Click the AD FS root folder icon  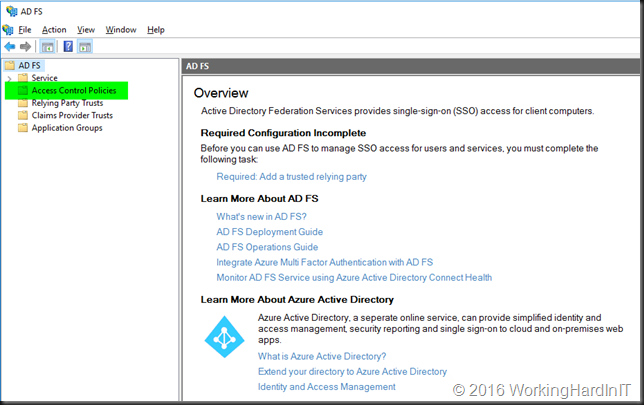pyautogui.click(x=10, y=65)
